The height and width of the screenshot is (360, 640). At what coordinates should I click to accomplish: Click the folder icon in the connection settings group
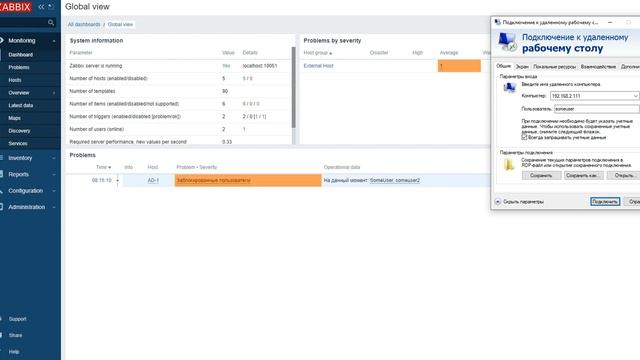[509, 164]
